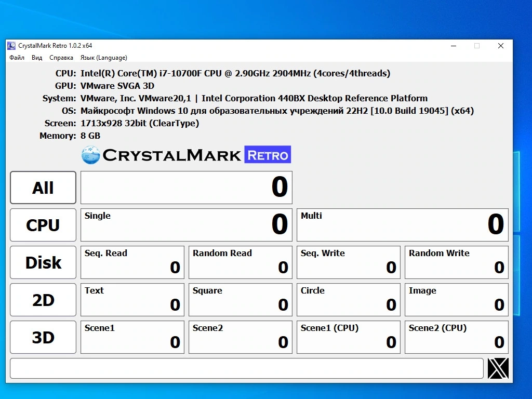532x399 pixels.
Task: Click the Screen info 1713x928 32bit
Action: coord(139,123)
